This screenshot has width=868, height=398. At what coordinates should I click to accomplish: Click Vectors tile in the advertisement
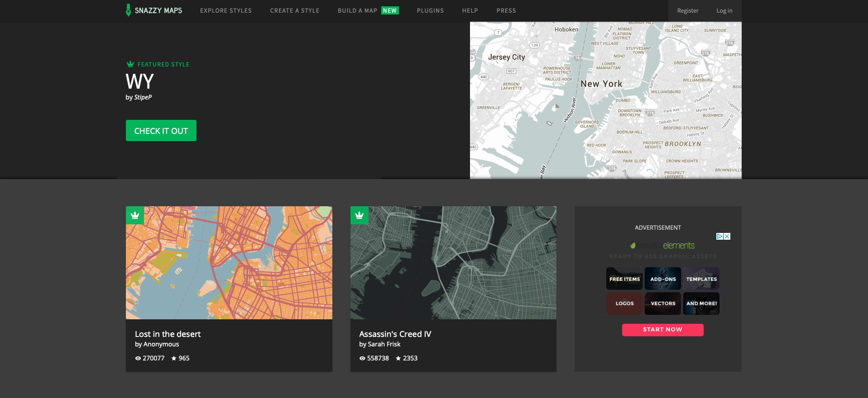663,303
